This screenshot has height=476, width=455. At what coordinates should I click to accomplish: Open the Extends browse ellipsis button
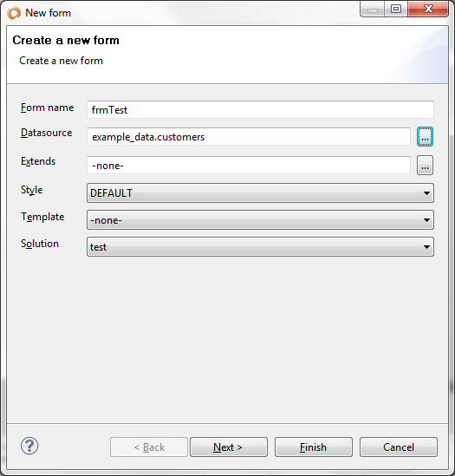pos(425,165)
